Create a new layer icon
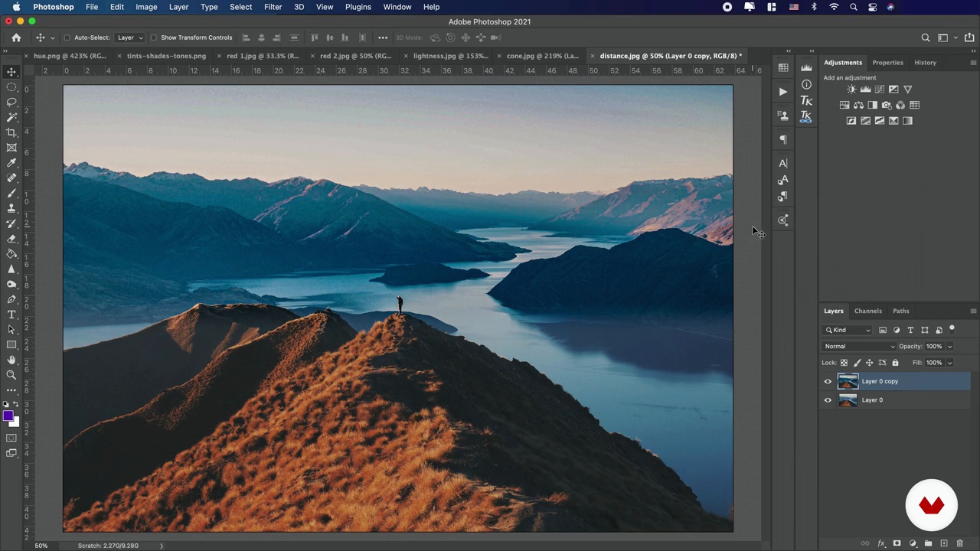 coord(944,543)
